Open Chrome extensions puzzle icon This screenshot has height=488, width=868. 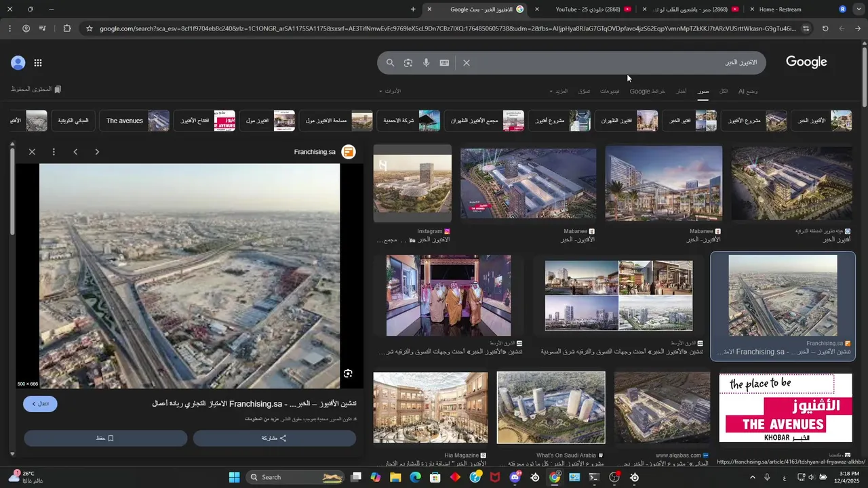click(66, 28)
